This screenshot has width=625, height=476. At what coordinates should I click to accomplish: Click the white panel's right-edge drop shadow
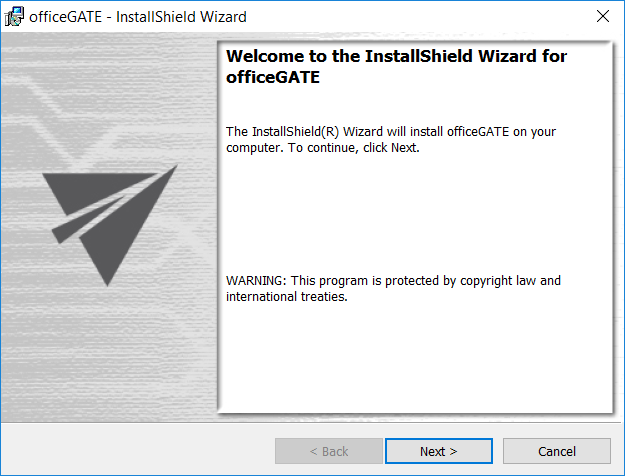pos(613,230)
